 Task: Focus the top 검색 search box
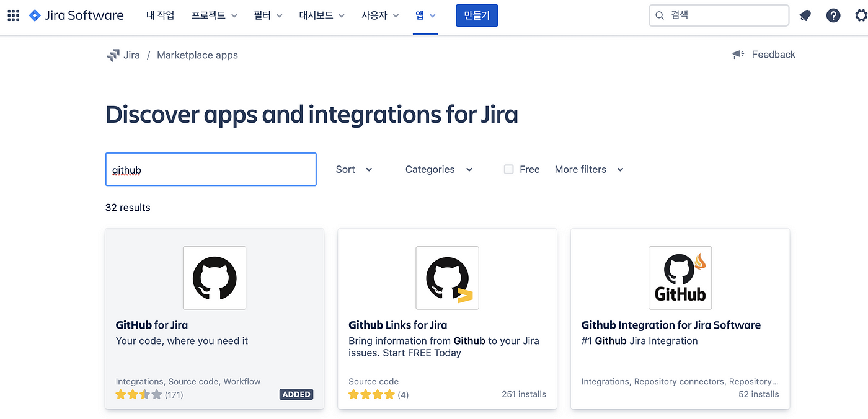[719, 15]
